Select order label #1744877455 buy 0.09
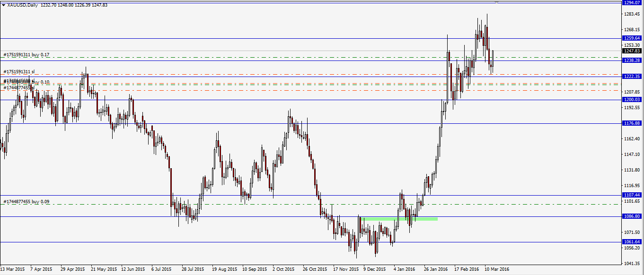The width and height of the screenshot is (644, 275). [26, 202]
